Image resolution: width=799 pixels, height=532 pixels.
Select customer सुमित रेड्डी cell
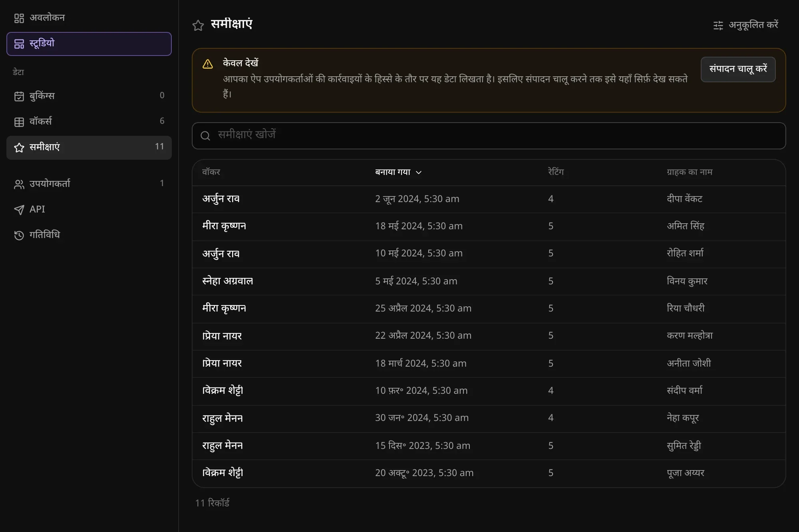click(x=684, y=446)
